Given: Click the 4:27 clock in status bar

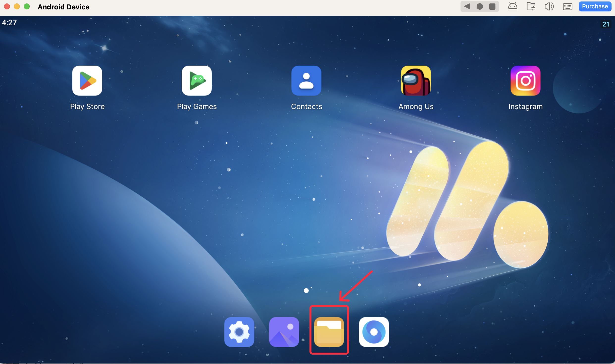Looking at the screenshot, I should pos(9,23).
